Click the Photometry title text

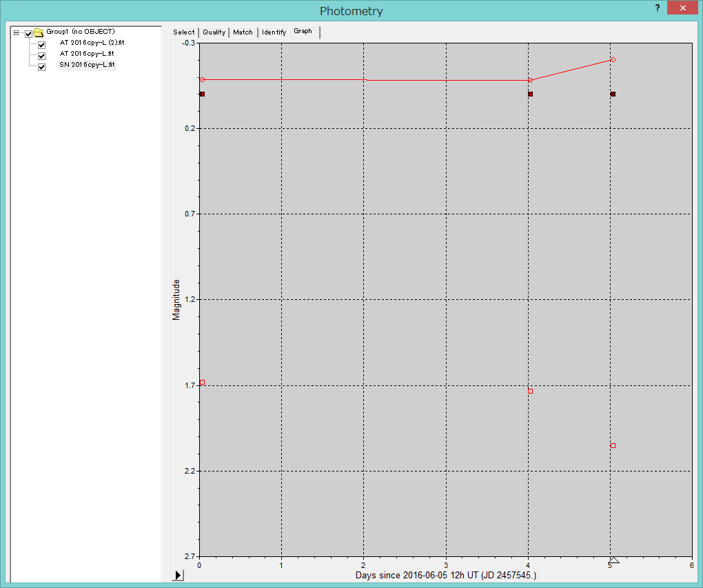coord(351,11)
